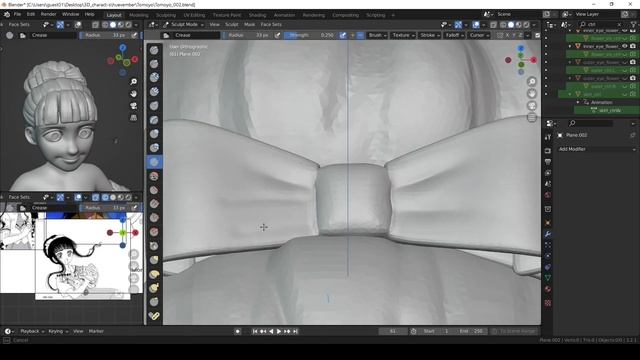Toggle X-ray in main viewport header

(x=493, y=25)
